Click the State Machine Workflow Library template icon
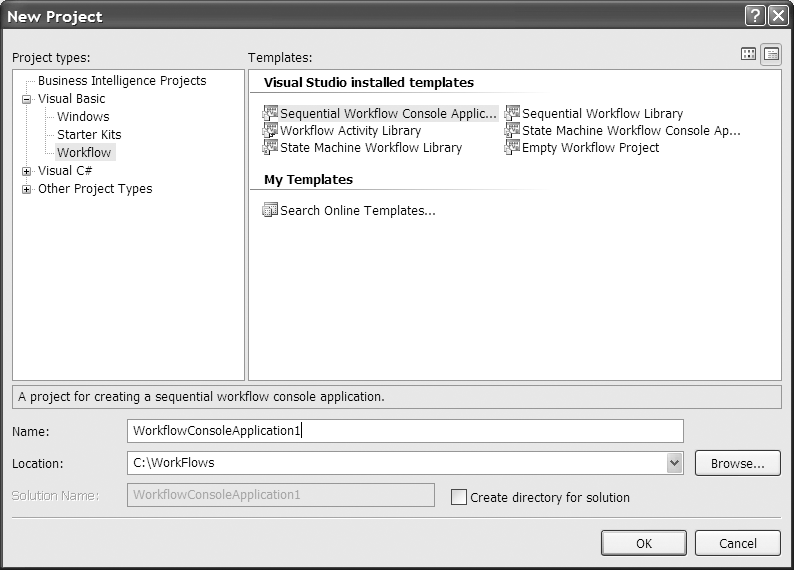This screenshot has width=794, height=570. click(x=270, y=147)
